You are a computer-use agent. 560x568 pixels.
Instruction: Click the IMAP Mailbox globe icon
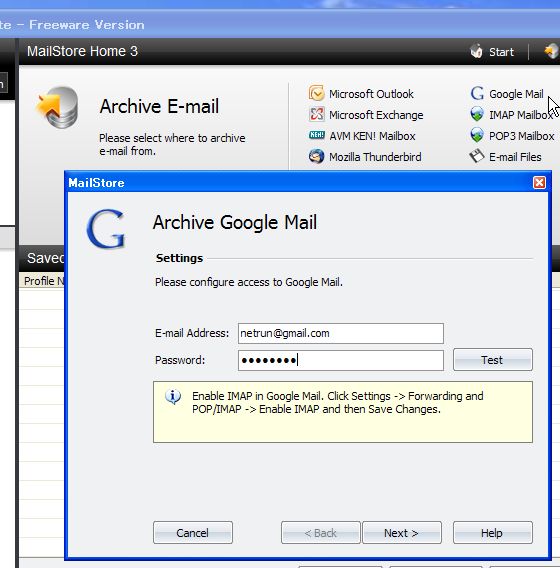coord(477,114)
